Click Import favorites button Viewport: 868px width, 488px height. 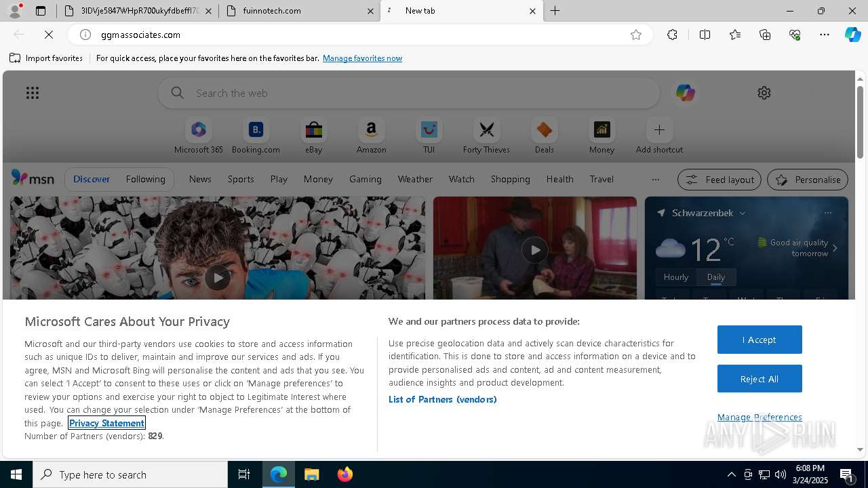[x=46, y=58]
